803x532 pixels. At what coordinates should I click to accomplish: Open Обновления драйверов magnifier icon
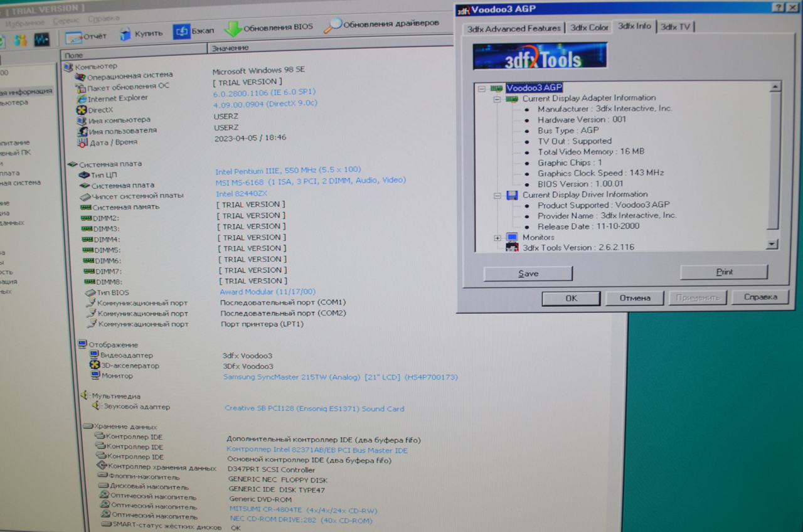pyautogui.click(x=332, y=26)
